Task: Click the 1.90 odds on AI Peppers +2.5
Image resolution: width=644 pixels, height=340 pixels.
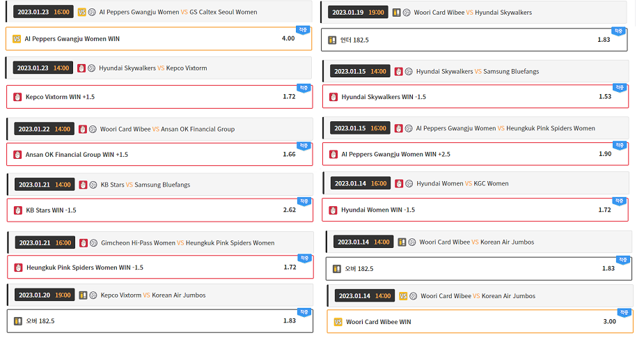Action: tap(604, 153)
